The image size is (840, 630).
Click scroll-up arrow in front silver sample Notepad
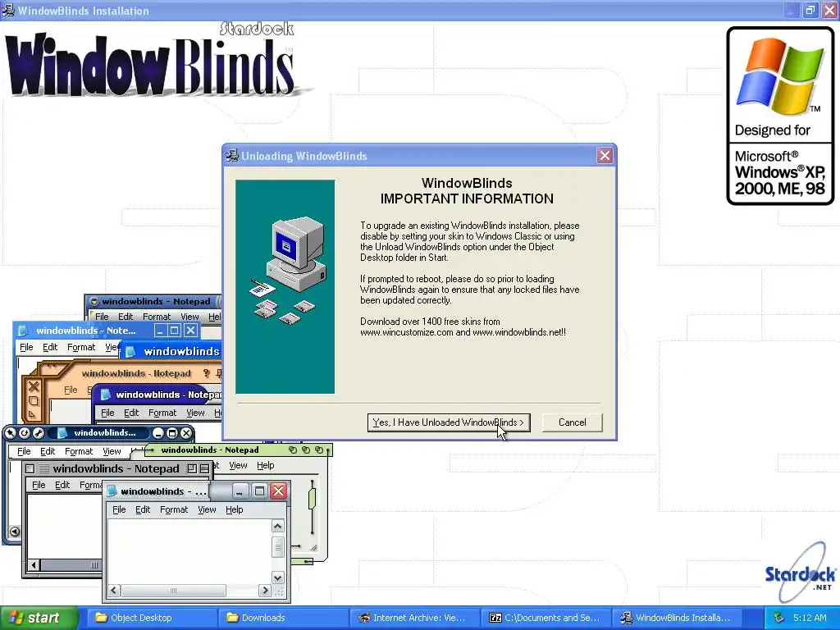click(277, 527)
